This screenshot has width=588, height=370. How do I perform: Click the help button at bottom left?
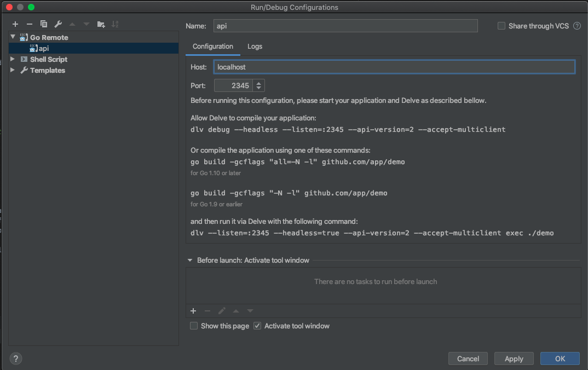[x=16, y=359]
